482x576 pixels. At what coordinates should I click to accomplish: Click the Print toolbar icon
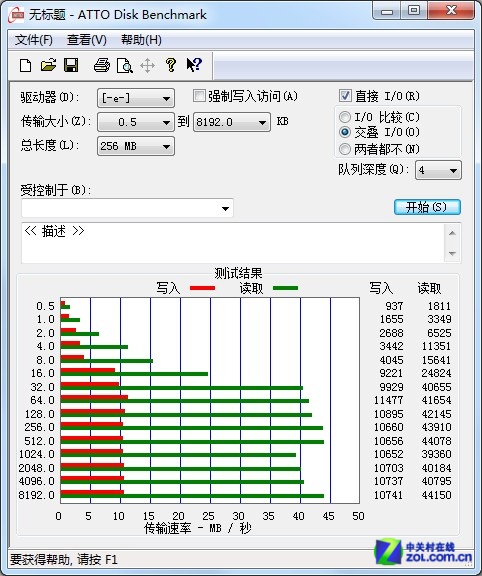click(x=102, y=65)
